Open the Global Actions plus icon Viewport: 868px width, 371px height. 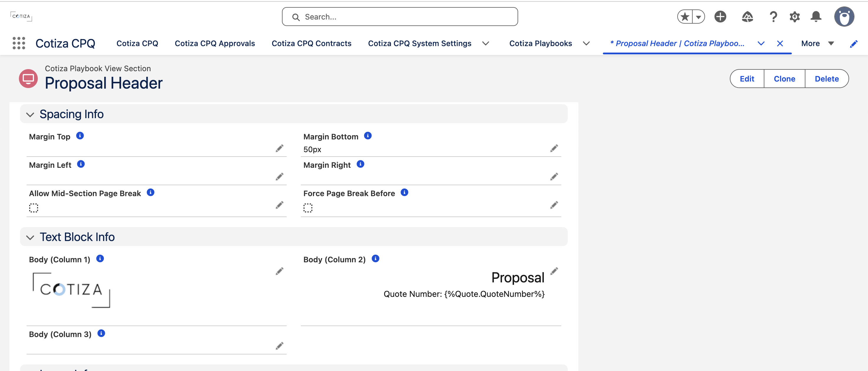pyautogui.click(x=720, y=17)
